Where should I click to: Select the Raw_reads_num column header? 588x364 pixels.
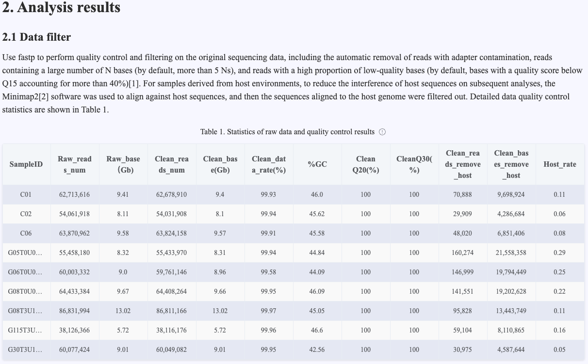pyautogui.click(x=75, y=164)
